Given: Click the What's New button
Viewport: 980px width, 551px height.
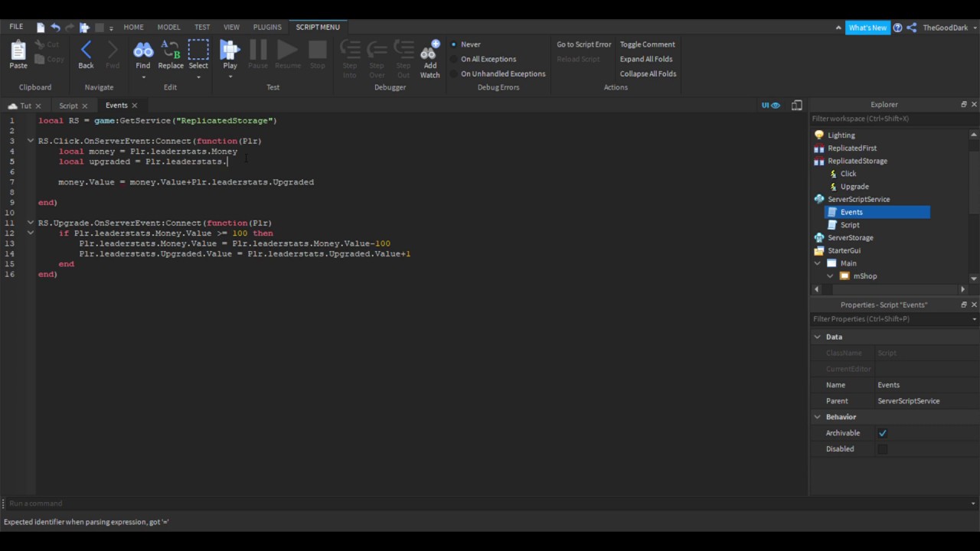Looking at the screenshot, I should point(867,28).
